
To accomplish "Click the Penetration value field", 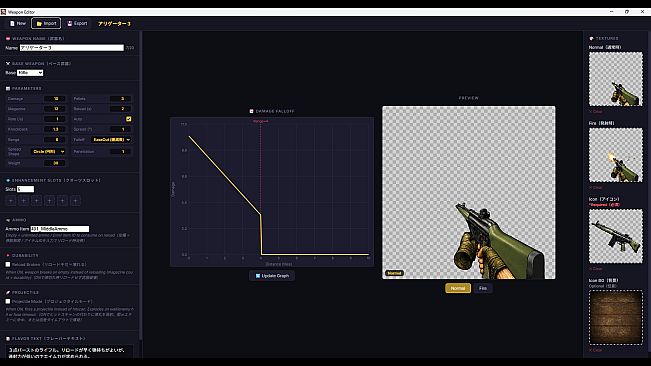I will tap(120, 151).
